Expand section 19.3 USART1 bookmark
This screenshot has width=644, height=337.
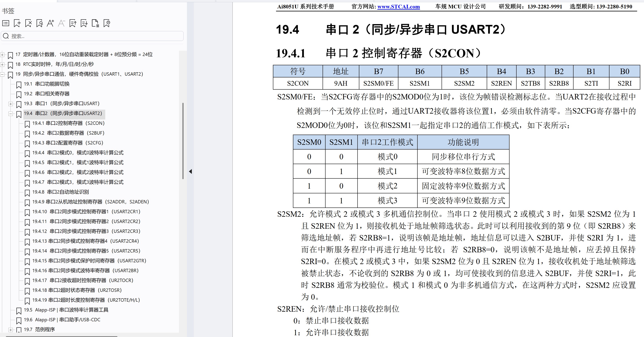click(x=10, y=104)
